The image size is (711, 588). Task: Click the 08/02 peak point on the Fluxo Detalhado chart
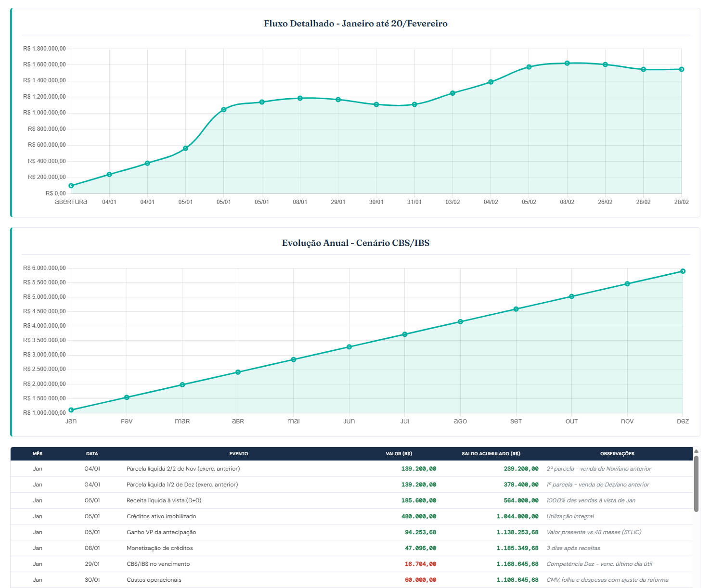tap(567, 63)
